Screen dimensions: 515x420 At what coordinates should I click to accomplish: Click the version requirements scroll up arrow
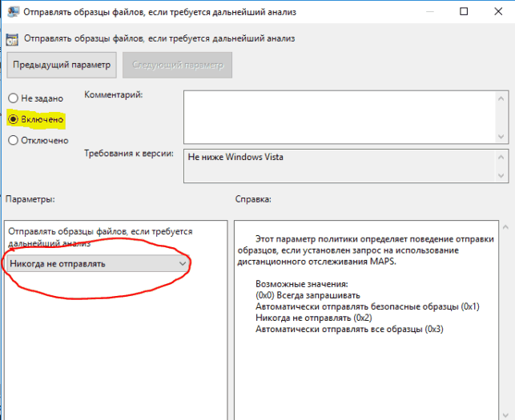pyautogui.click(x=501, y=157)
